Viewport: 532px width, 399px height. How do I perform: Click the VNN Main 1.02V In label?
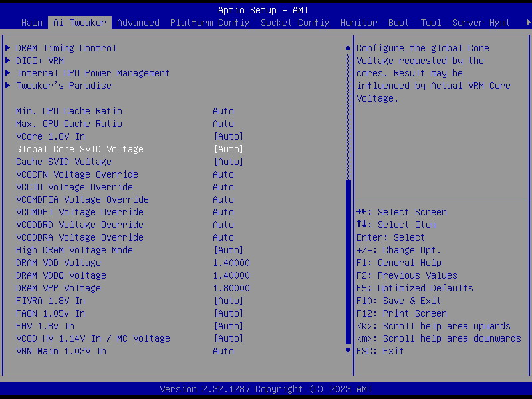pos(61,351)
